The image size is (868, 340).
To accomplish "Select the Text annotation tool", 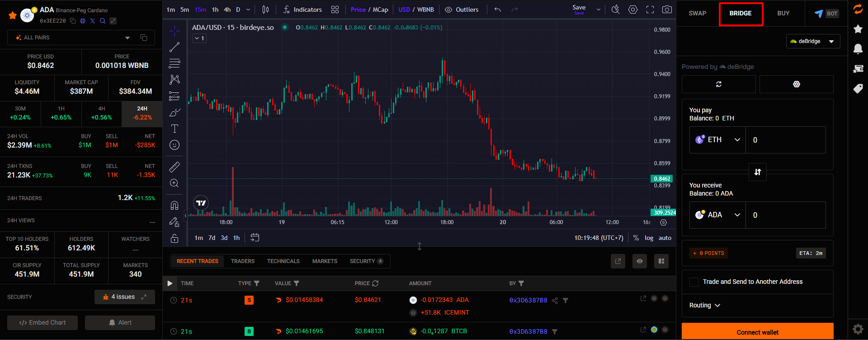I will click(x=175, y=129).
